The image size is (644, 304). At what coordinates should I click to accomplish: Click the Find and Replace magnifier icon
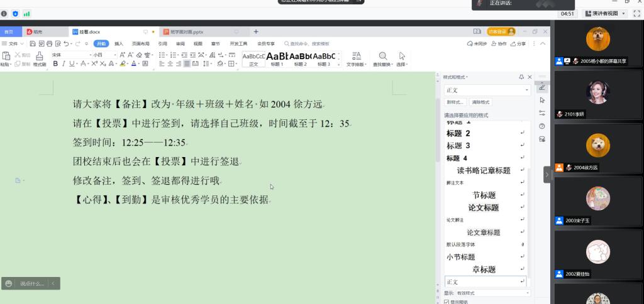pyautogui.click(x=382, y=57)
